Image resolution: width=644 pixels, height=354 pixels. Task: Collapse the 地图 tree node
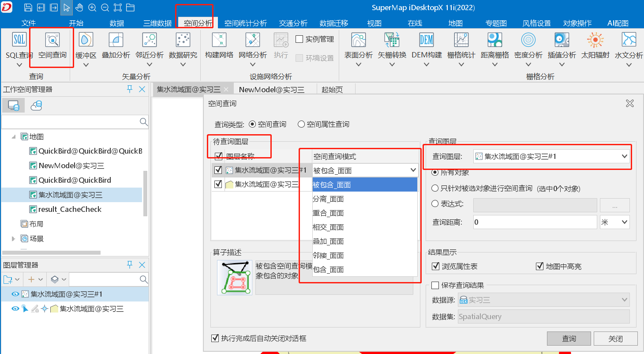point(13,136)
